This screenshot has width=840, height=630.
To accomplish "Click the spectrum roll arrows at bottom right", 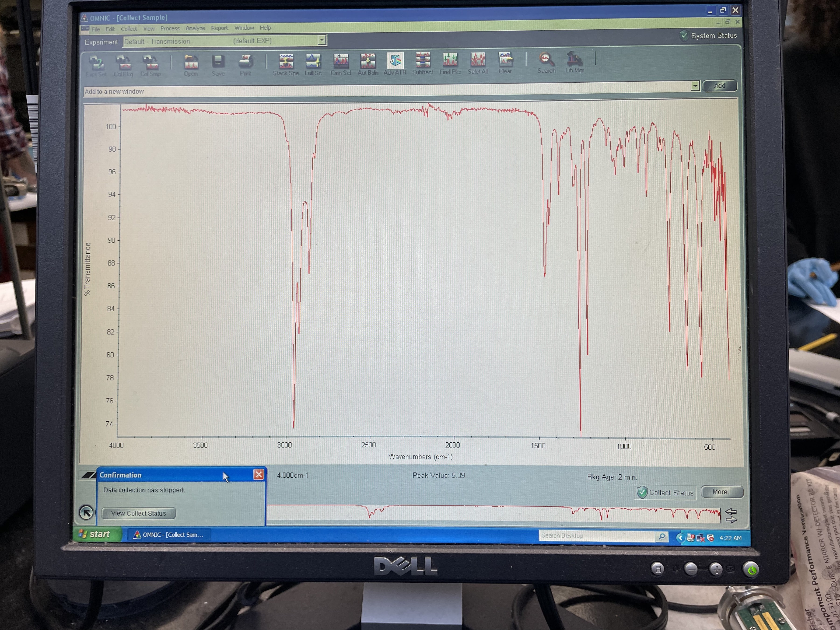I will tap(731, 516).
